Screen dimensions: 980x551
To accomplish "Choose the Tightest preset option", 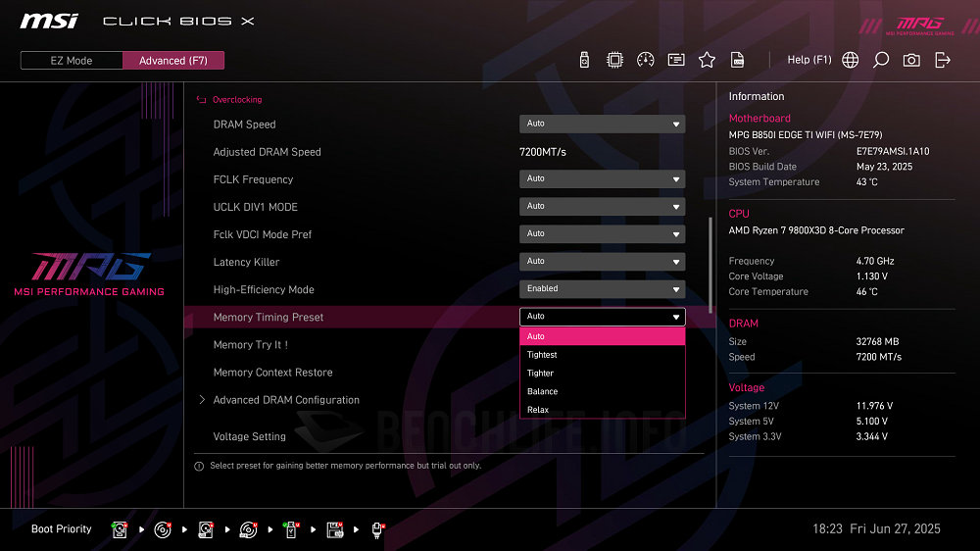I will (x=603, y=355).
